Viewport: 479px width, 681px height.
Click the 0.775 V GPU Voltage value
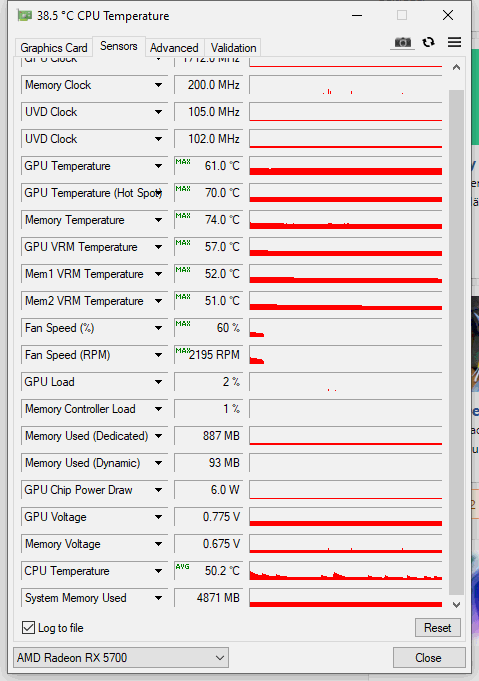[x=208, y=517]
